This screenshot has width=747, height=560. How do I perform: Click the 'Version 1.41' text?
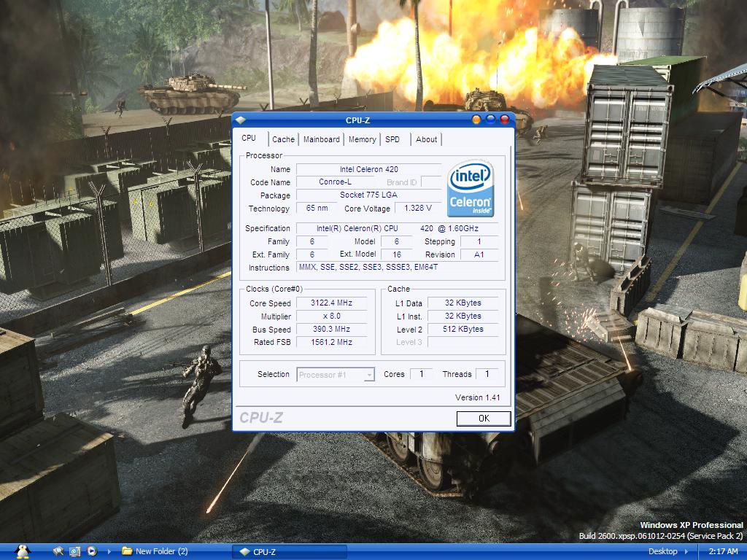pos(477,397)
